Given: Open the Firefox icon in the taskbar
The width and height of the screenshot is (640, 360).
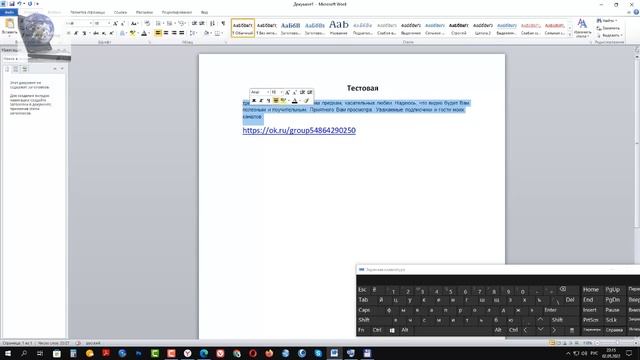Looking at the screenshot, I should pyautogui.click(x=269, y=353).
